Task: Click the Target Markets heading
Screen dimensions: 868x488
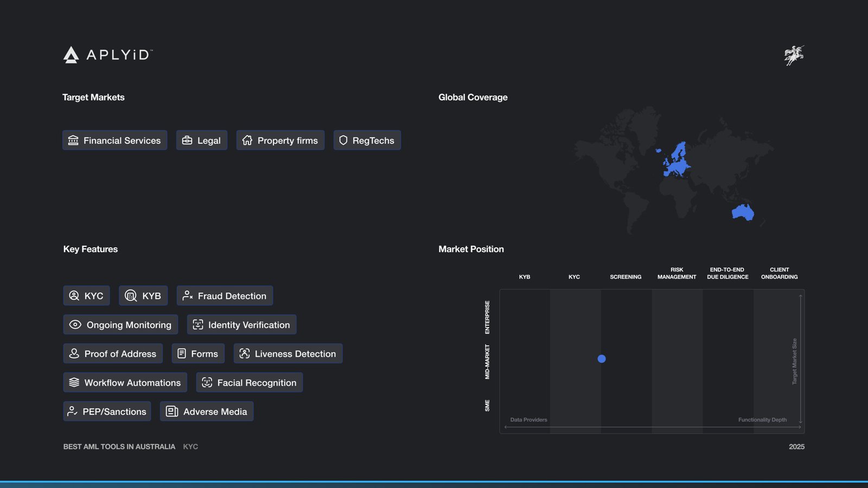Action: [x=93, y=97]
